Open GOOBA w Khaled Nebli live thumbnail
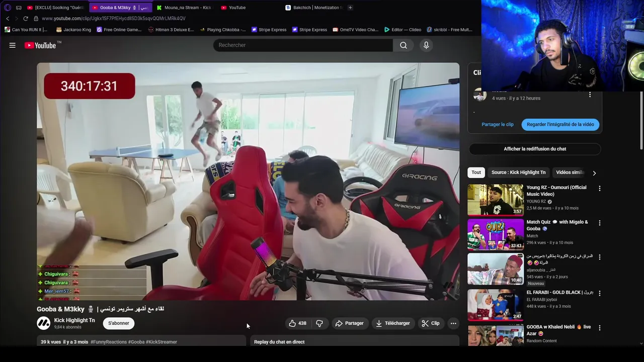The image size is (644, 362). tap(496, 335)
